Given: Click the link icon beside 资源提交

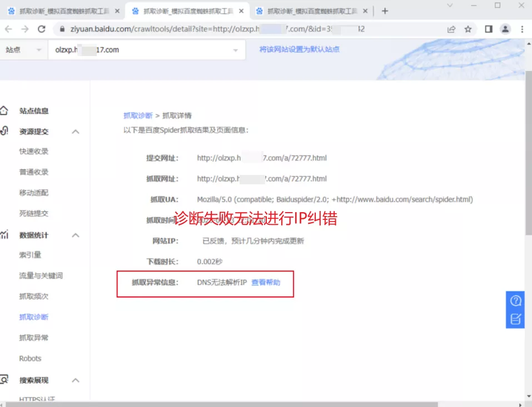Looking at the screenshot, I should [x=4, y=131].
